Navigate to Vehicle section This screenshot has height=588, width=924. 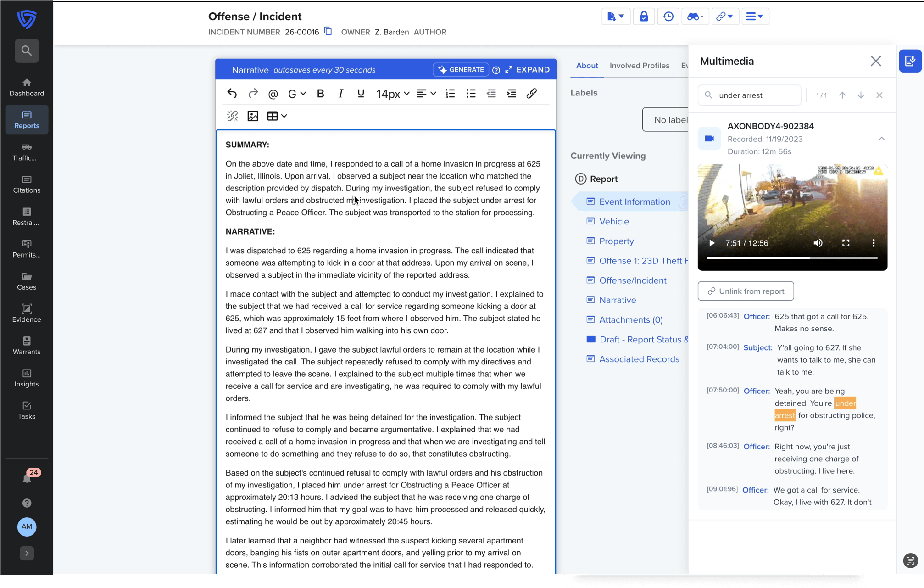point(613,222)
